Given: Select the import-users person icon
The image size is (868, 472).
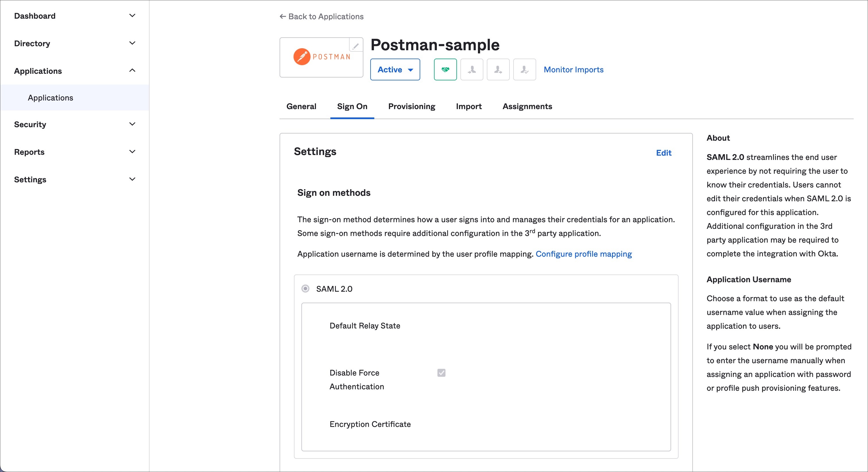Looking at the screenshot, I should point(472,69).
